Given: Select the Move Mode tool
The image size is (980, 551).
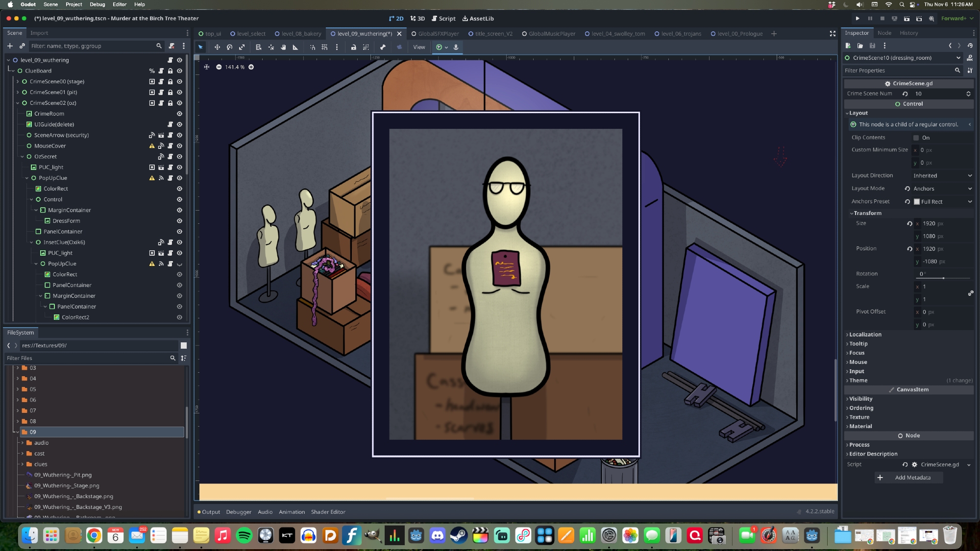Looking at the screenshot, I should click(x=217, y=47).
